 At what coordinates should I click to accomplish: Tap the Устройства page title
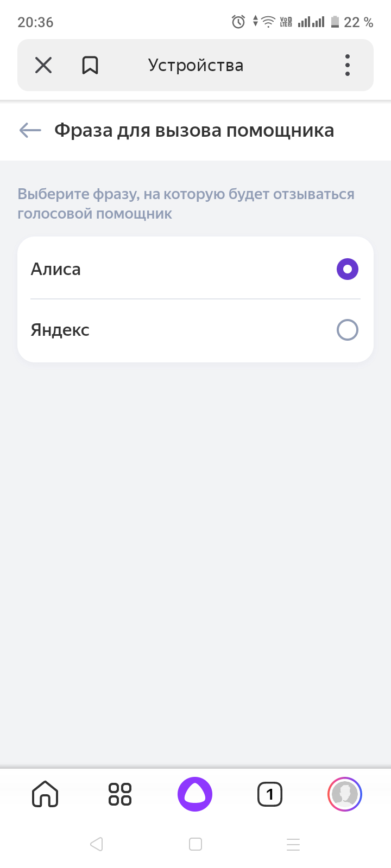[195, 66]
